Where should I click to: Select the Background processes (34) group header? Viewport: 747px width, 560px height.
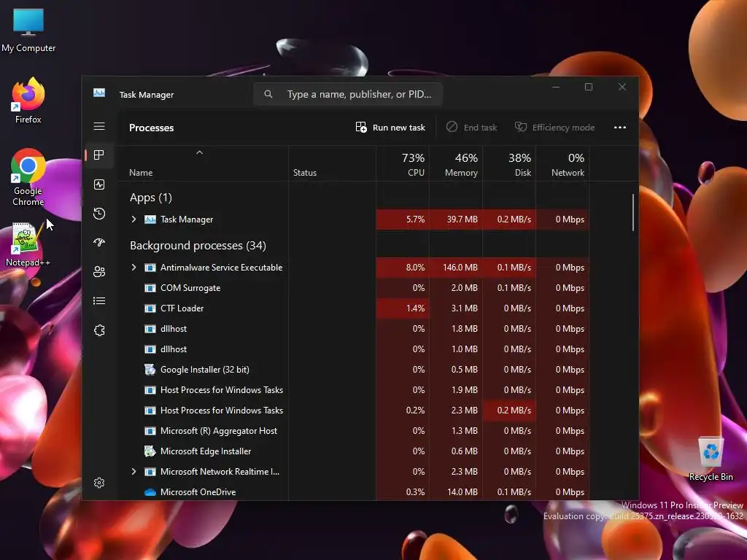click(198, 245)
